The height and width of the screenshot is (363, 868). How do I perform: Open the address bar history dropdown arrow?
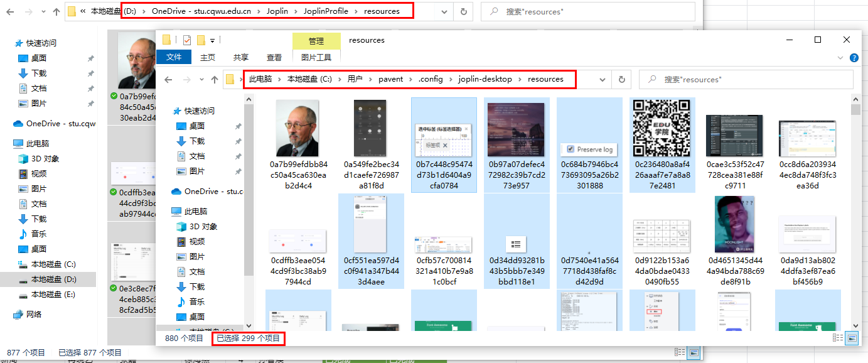click(x=601, y=79)
